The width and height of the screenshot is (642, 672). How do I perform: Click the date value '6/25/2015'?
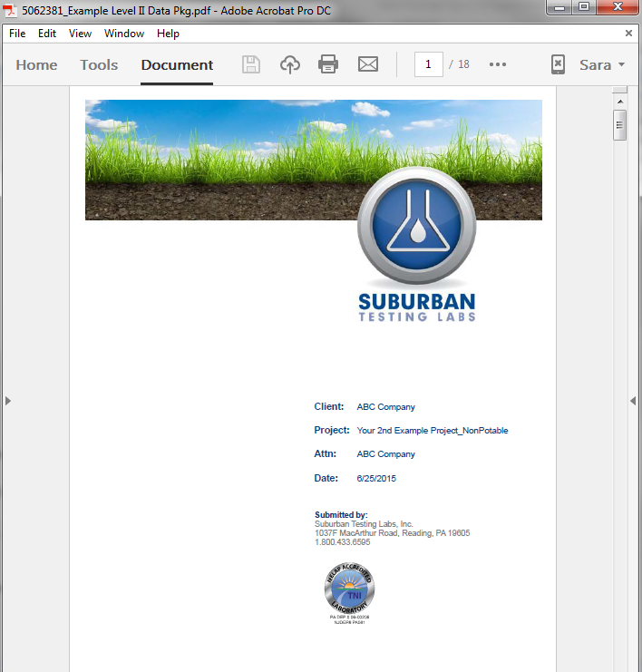(x=376, y=478)
